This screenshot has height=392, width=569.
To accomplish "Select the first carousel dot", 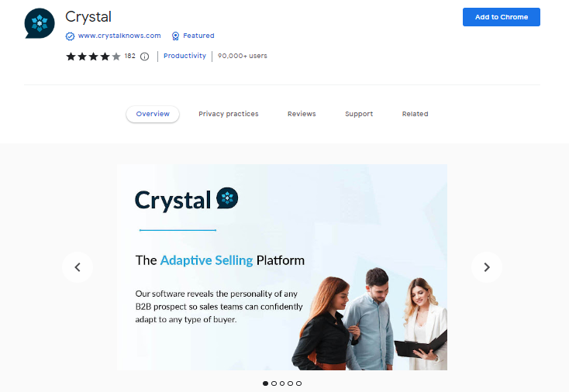I will click(x=265, y=383).
